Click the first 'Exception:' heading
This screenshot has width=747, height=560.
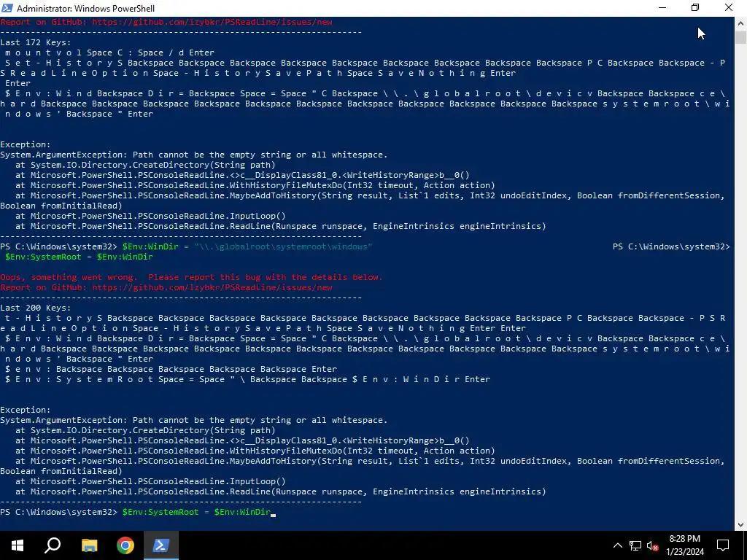[x=26, y=144]
